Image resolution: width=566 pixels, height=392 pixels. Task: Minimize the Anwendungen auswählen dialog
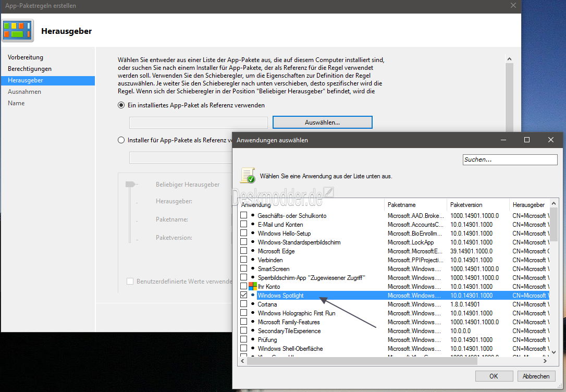[503, 140]
